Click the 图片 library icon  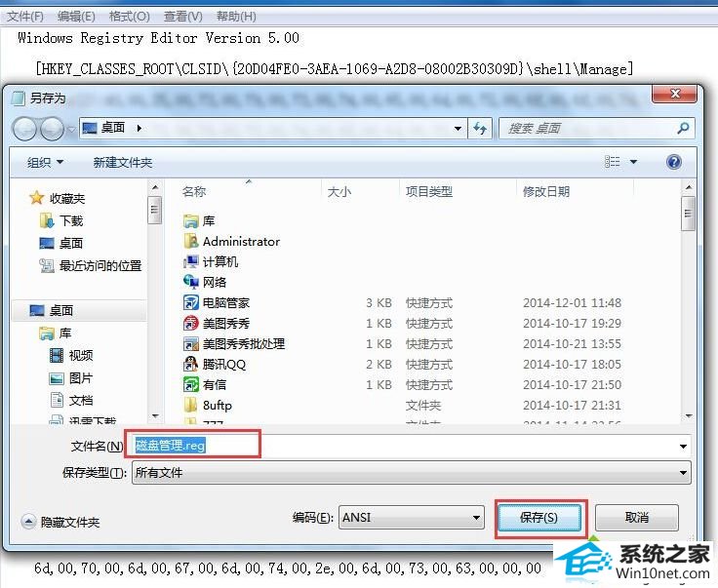57,378
